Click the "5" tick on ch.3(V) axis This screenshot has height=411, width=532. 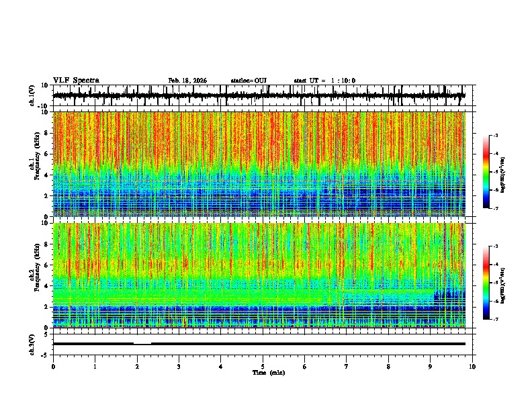coord(47,334)
